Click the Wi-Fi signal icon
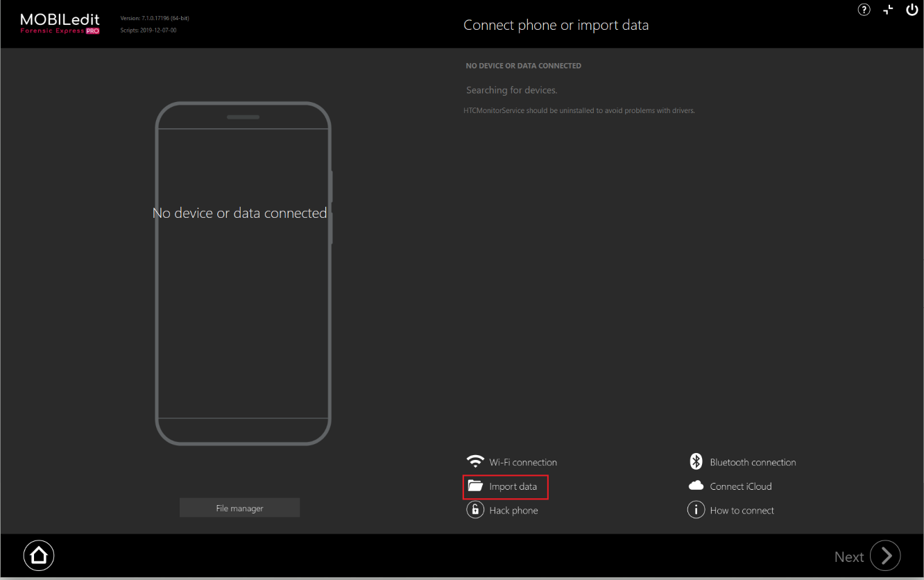Screen dimensions: 924x580 pos(475,462)
